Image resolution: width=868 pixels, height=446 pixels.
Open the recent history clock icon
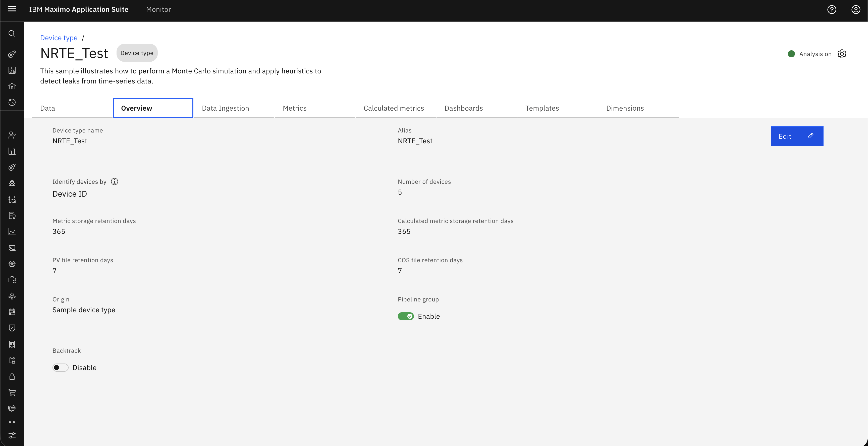[x=12, y=102]
